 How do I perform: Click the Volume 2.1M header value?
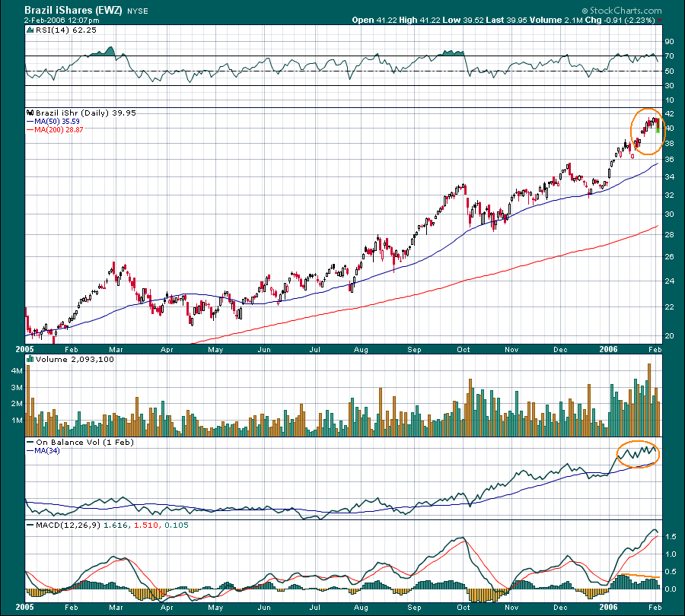pyautogui.click(x=556, y=20)
